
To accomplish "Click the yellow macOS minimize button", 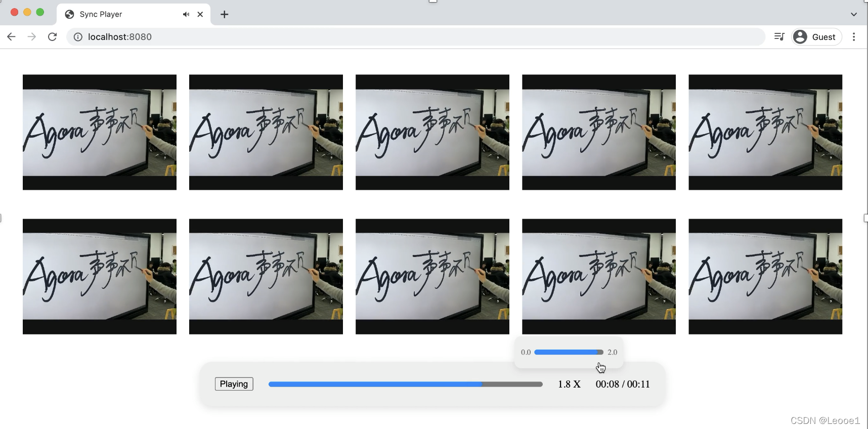I will (27, 12).
